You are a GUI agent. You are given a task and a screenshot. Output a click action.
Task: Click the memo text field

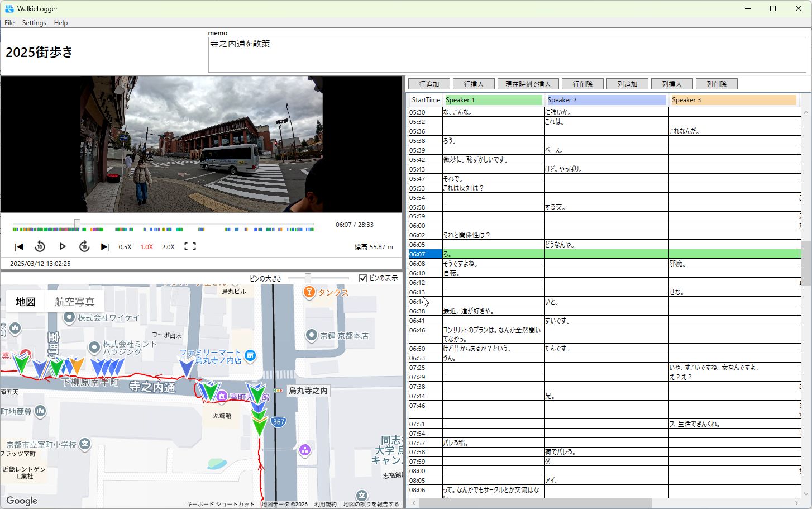(x=507, y=55)
